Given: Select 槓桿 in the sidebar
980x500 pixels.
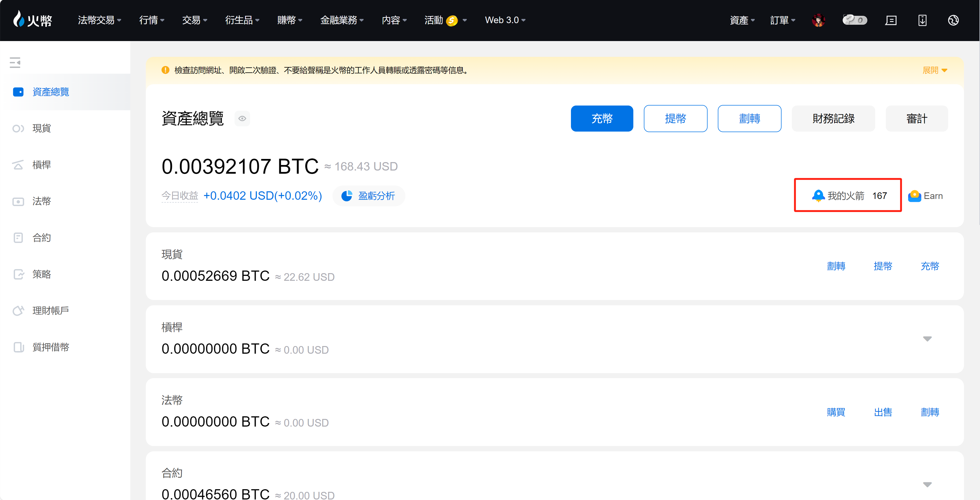Looking at the screenshot, I should click(42, 165).
